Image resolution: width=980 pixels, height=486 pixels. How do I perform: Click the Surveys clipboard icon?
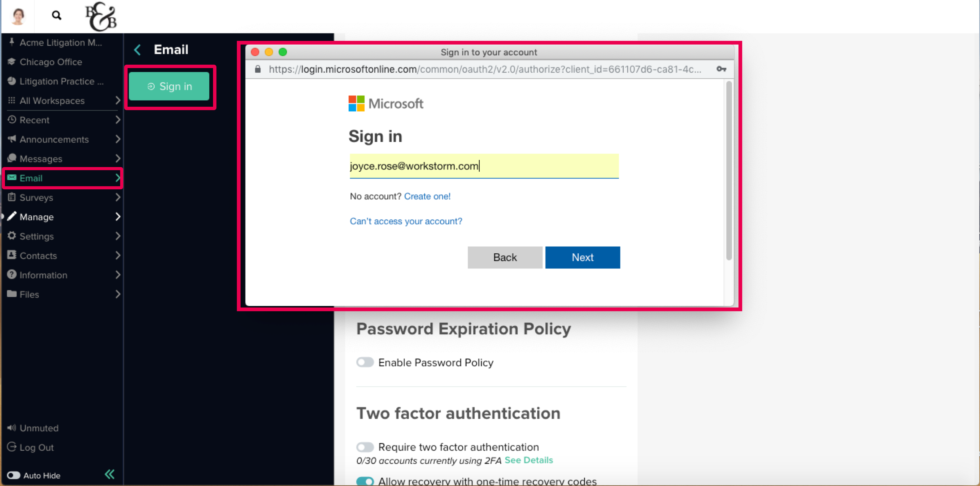coord(12,197)
